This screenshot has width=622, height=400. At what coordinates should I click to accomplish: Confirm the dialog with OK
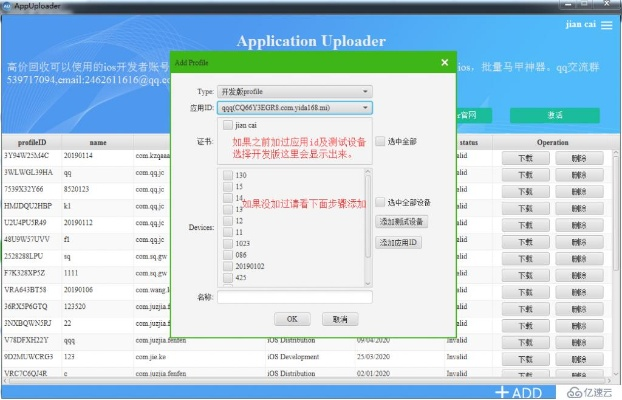pos(292,319)
